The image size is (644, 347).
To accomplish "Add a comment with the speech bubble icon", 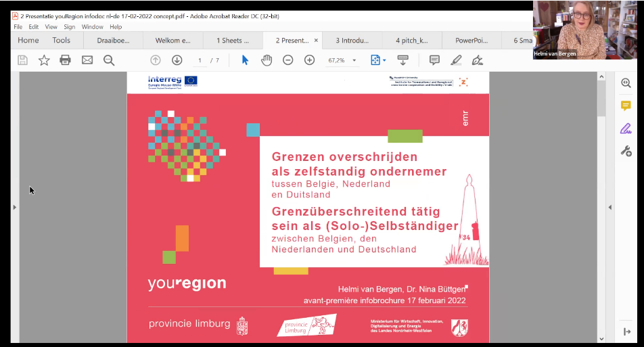I will point(434,60).
